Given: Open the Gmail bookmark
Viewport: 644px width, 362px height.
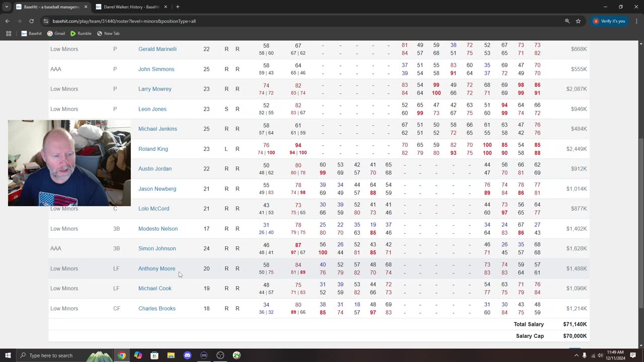Looking at the screenshot, I should 56,34.
